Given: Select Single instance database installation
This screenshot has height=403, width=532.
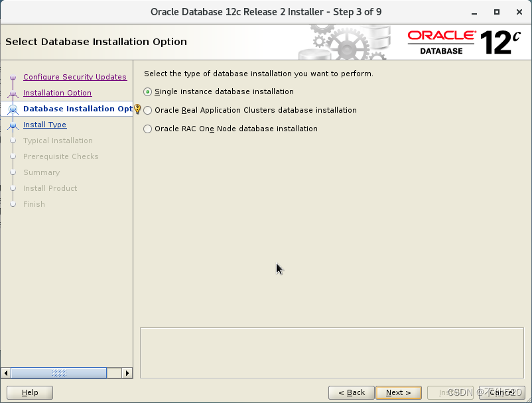Looking at the screenshot, I should [147, 91].
